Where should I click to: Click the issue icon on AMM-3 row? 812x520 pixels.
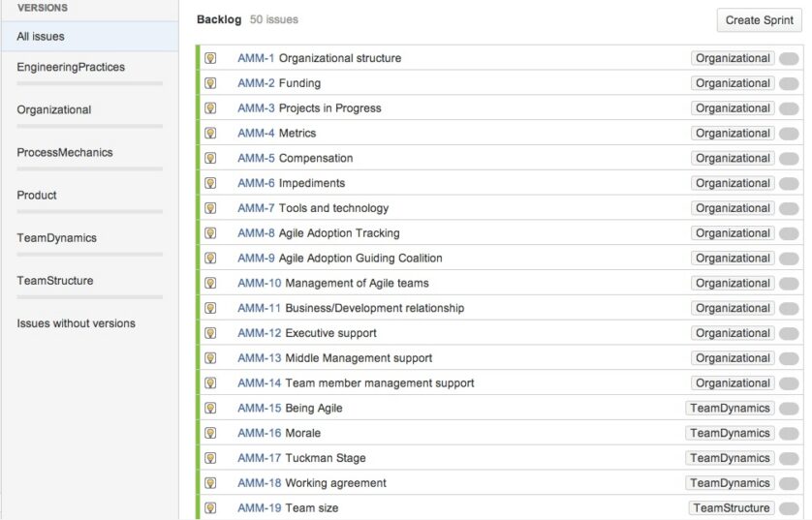[210, 108]
